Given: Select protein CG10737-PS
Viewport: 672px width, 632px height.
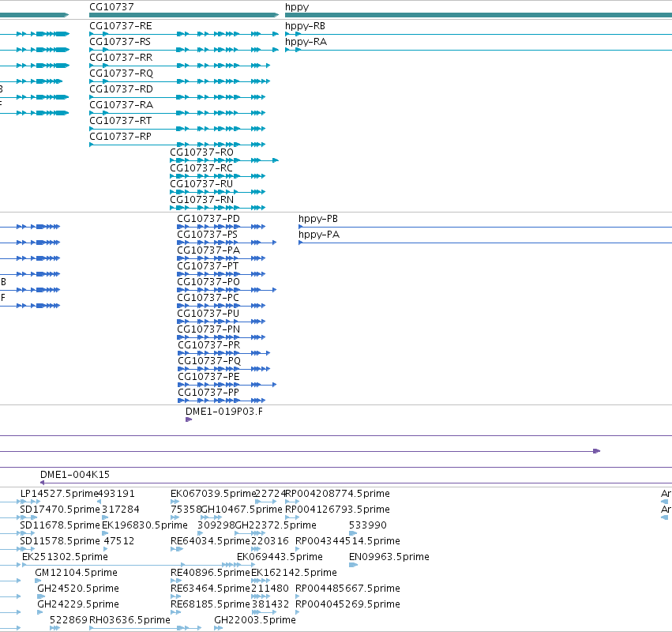Looking at the screenshot, I should click(x=207, y=235).
